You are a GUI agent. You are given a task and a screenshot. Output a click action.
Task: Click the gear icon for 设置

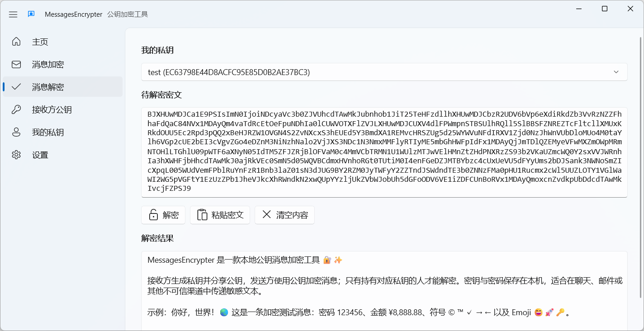click(16, 155)
